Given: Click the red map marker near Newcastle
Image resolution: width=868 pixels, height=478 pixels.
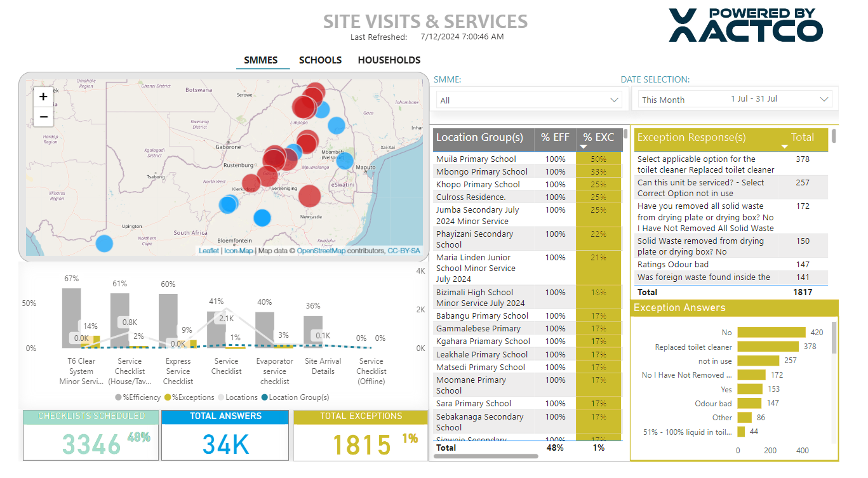Looking at the screenshot, I should 310,197.
